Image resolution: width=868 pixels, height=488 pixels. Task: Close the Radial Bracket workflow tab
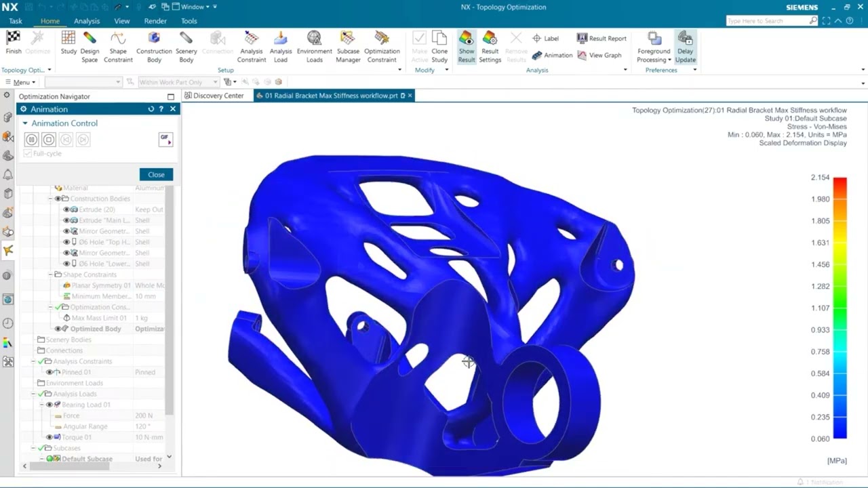point(410,96)
